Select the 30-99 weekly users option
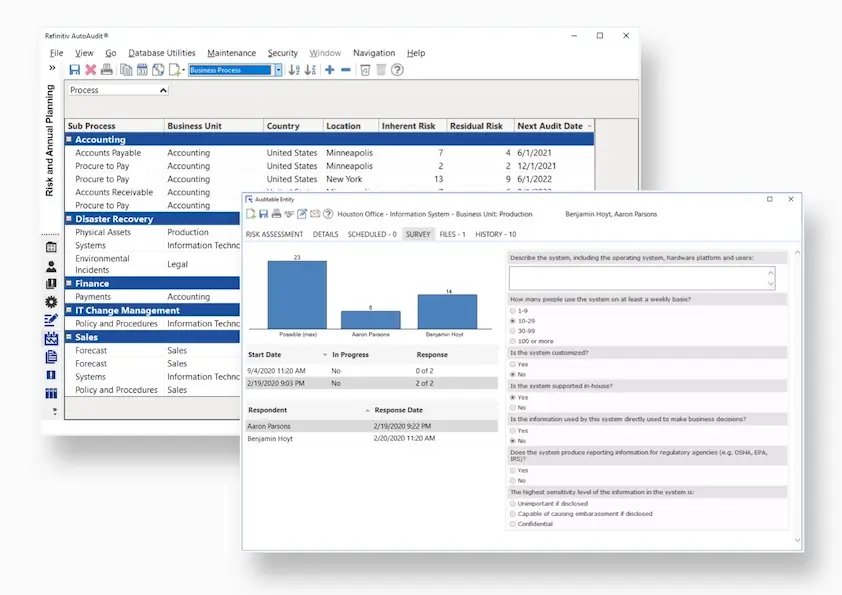The width and height of the screenshot is (842, 595). pos(513,331)
